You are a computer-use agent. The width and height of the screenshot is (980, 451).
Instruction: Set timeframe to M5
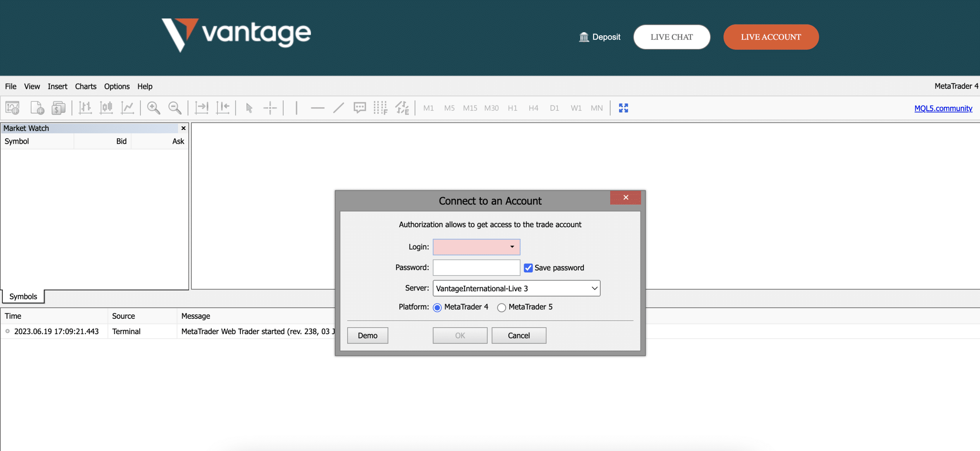tap(449, 108)
